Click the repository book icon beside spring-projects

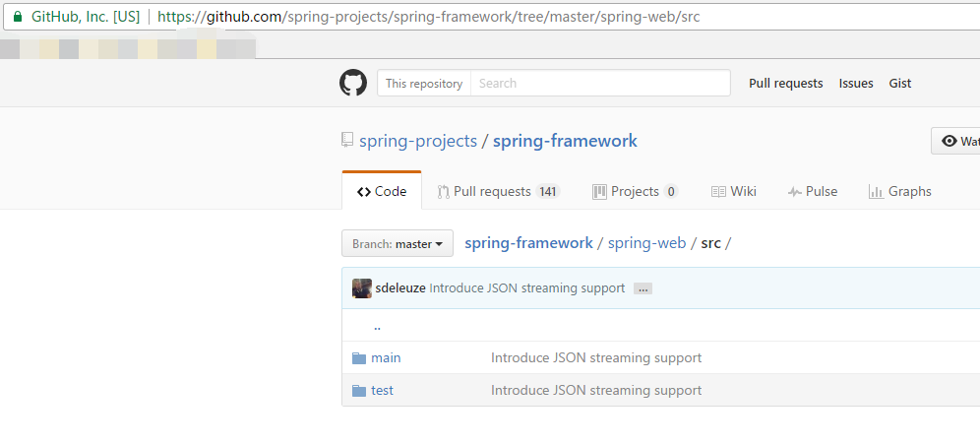(x=347, y=140)
